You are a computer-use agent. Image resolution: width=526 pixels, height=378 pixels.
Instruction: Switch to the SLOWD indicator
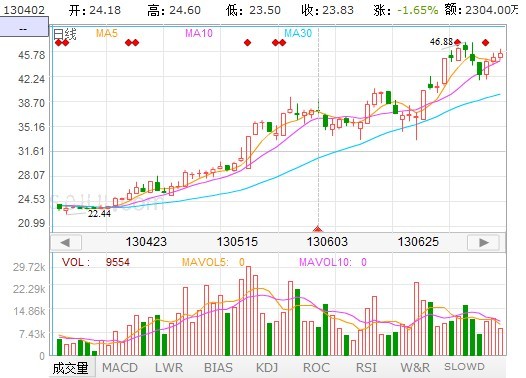(464, 367)
